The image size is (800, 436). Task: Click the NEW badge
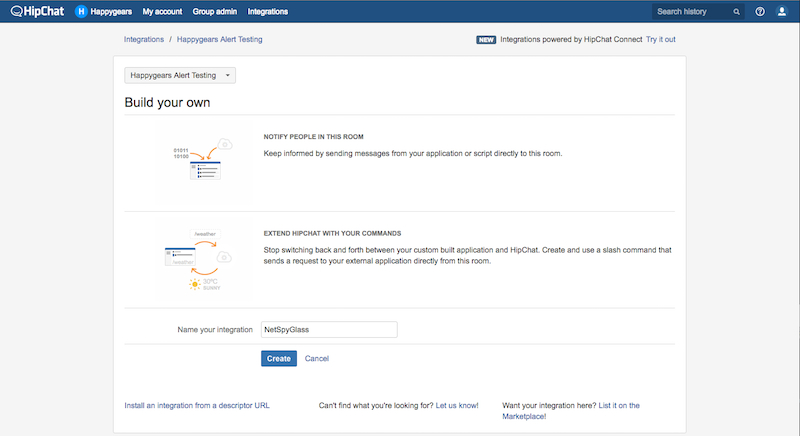486,40
